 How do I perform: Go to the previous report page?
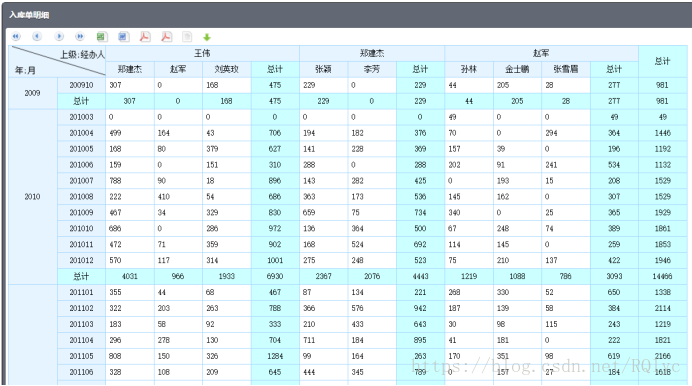pos(37,37)
